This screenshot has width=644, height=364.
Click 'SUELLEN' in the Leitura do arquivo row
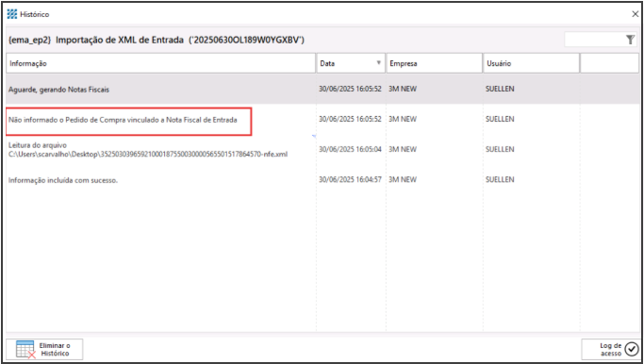coord(500,149)
